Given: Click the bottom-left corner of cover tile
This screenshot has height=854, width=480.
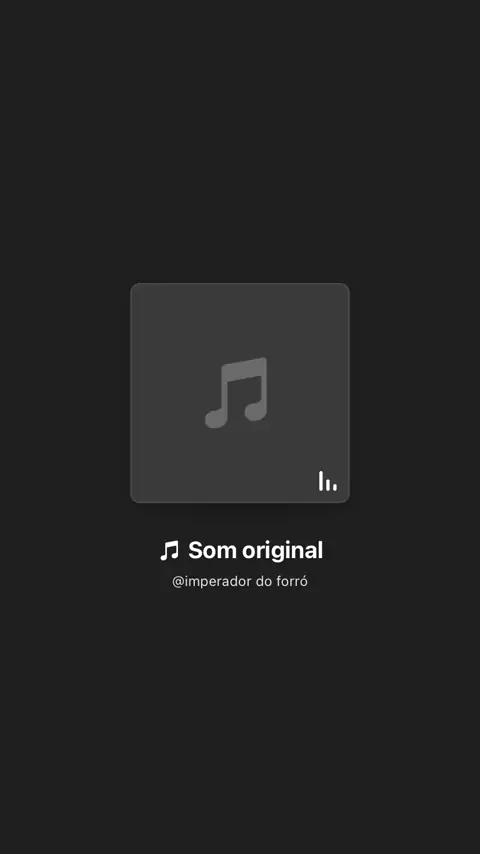Looking at the screenshot, I should tap(135, 498).
